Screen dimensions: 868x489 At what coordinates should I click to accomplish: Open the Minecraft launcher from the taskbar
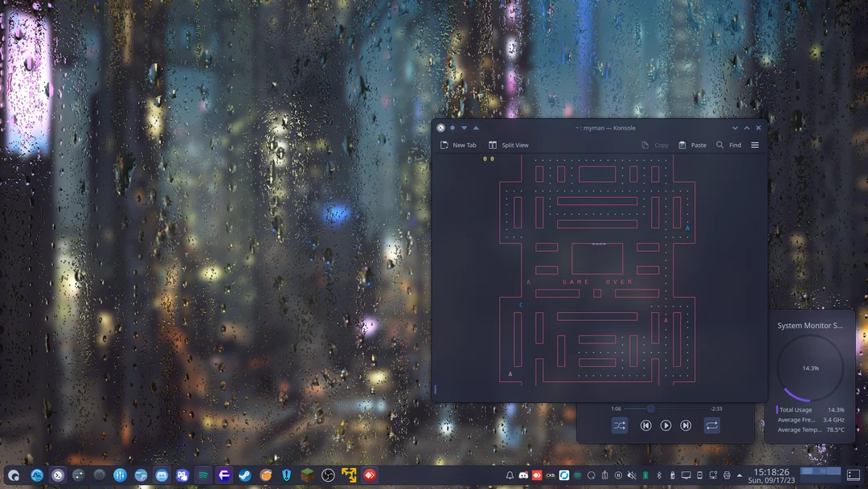click(x=309, y=475)
